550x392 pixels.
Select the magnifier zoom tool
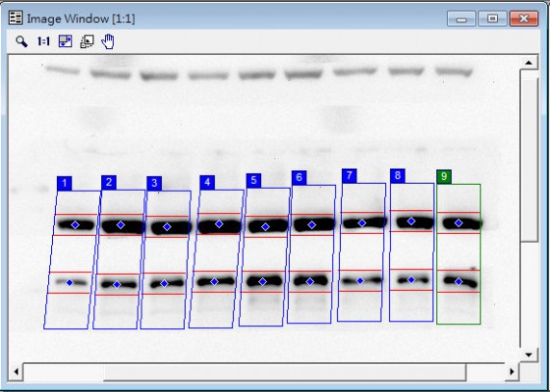pos(22,42)
